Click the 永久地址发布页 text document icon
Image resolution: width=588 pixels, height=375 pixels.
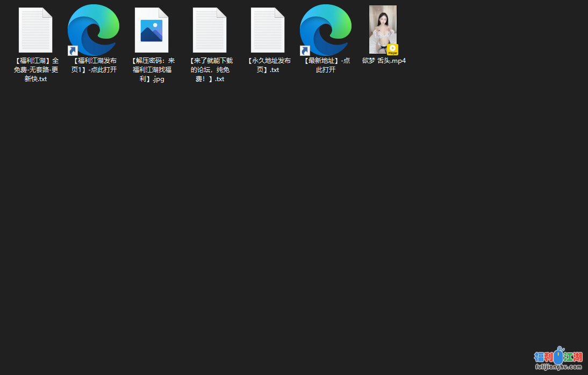point(268,30)
